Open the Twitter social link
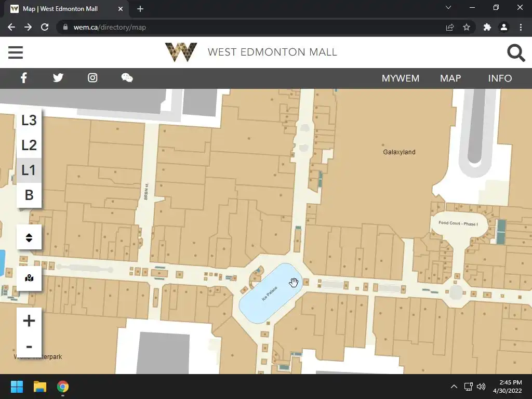 58,78
